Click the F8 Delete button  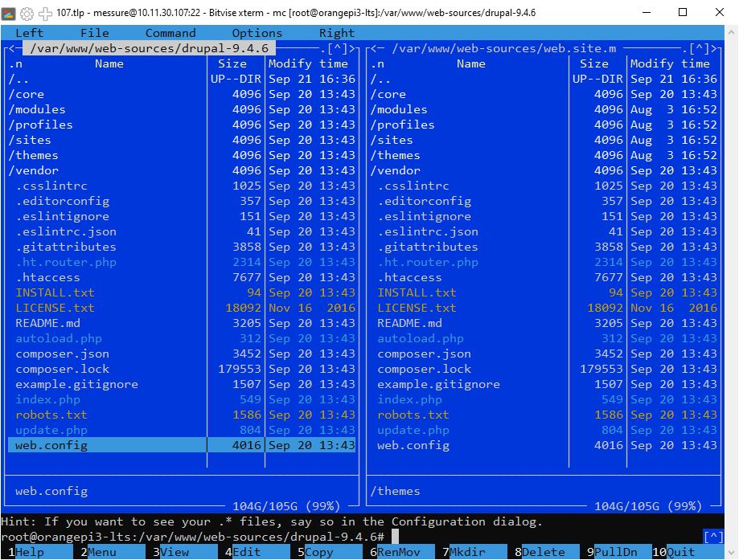547,552
